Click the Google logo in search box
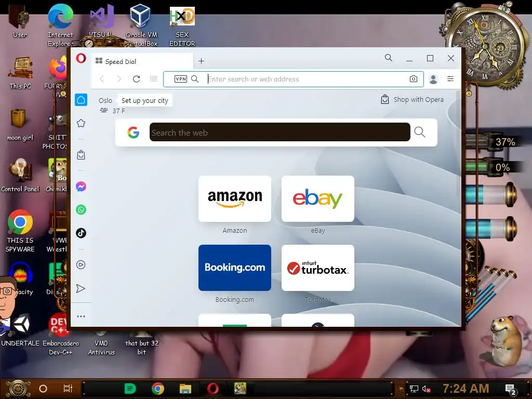 134,132
